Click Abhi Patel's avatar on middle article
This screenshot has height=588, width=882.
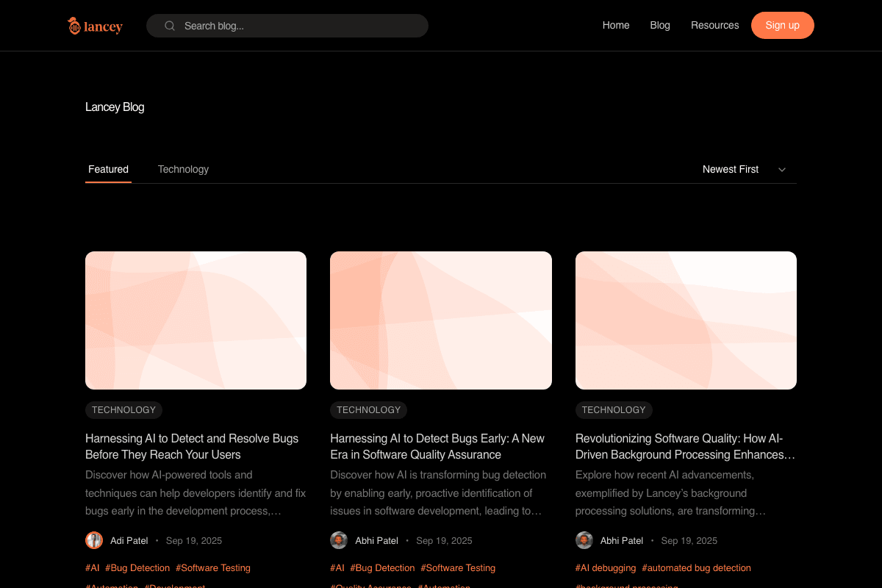click(339, 539)
